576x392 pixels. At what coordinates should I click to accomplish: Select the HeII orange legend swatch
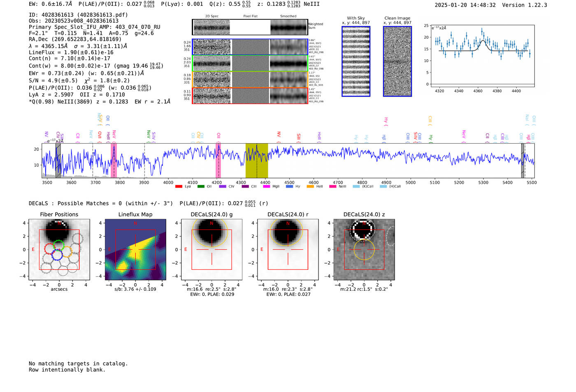(310, 186)
